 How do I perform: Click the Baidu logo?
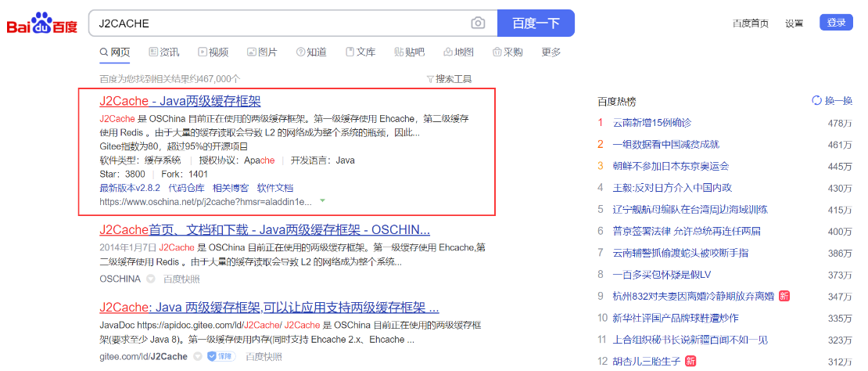point(42,23)
